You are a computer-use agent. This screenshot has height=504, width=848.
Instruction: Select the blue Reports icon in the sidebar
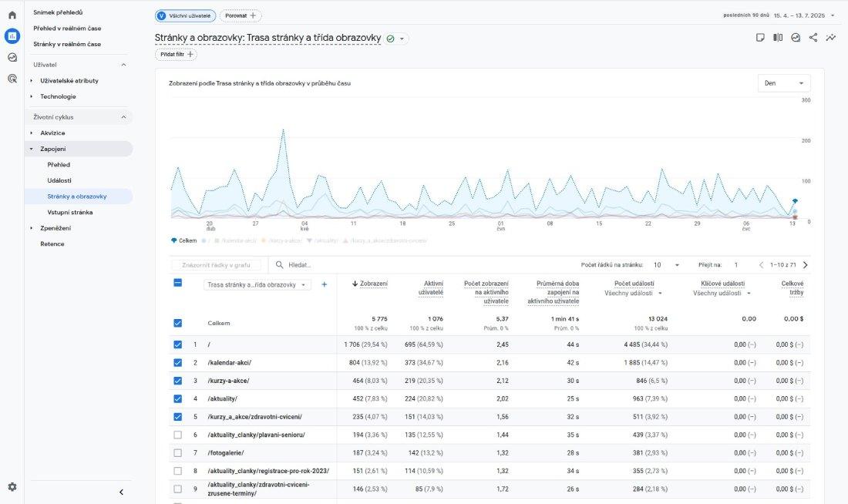(11, 35)
